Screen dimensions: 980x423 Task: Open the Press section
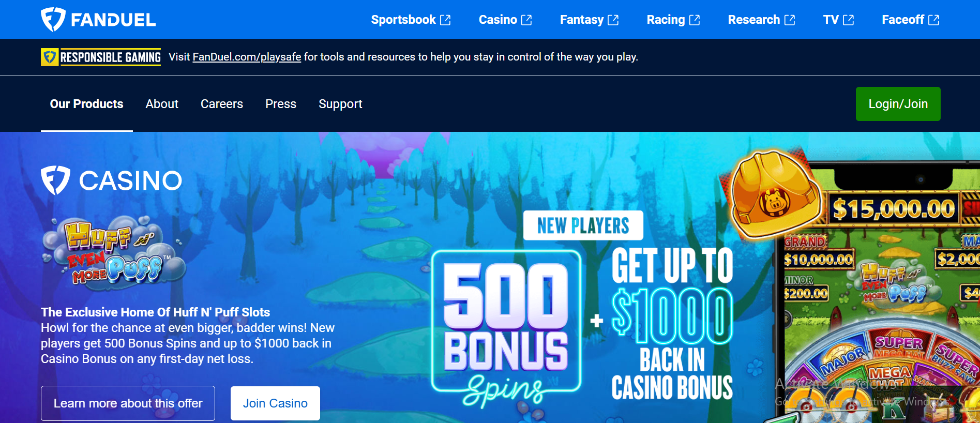coord(281,104)
